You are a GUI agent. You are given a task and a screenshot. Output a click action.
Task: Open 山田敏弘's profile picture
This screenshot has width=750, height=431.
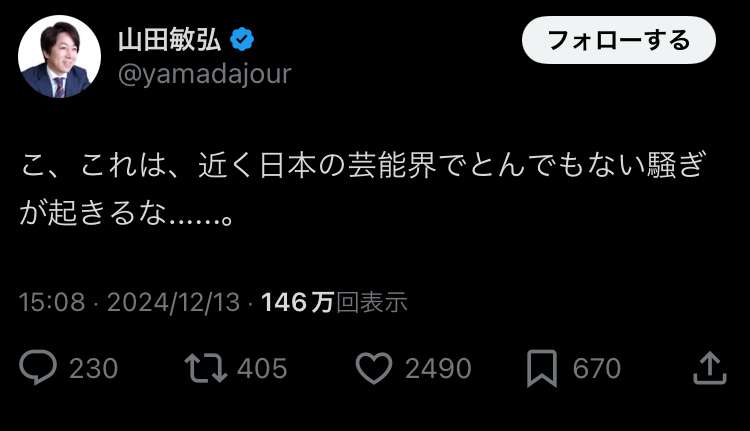(59, 56)
